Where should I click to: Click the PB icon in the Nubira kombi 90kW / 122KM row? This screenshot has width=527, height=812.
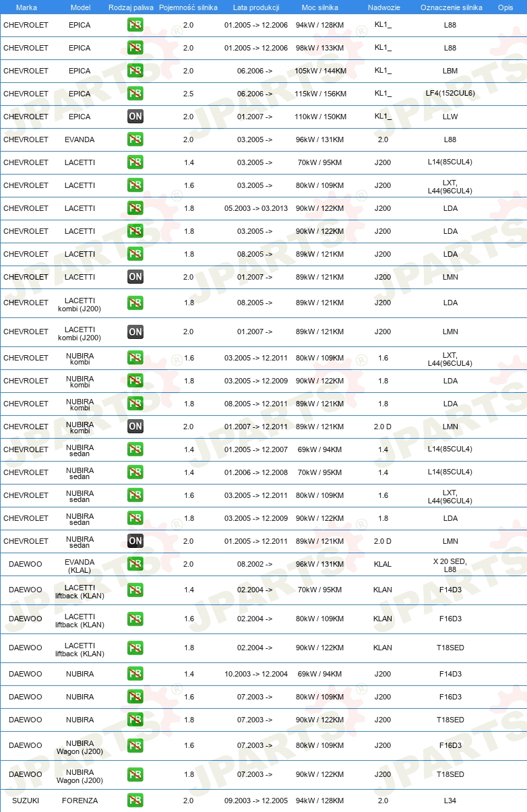click(x=135, y=381)
